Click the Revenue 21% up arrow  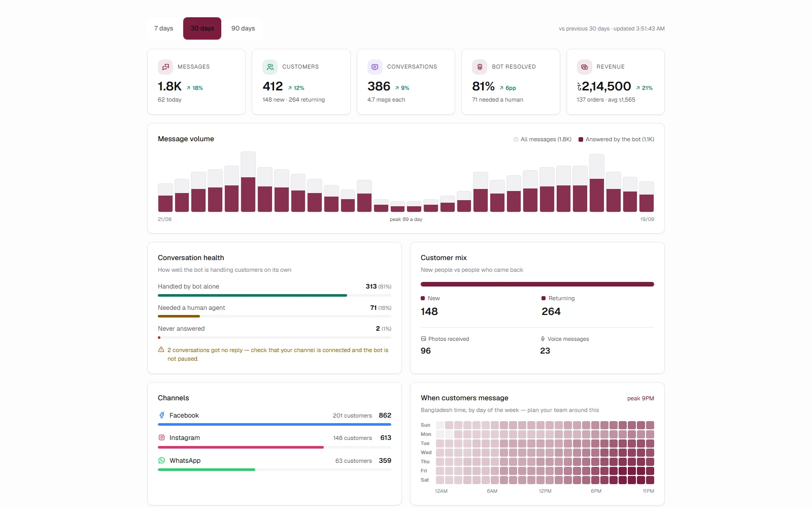638,88
